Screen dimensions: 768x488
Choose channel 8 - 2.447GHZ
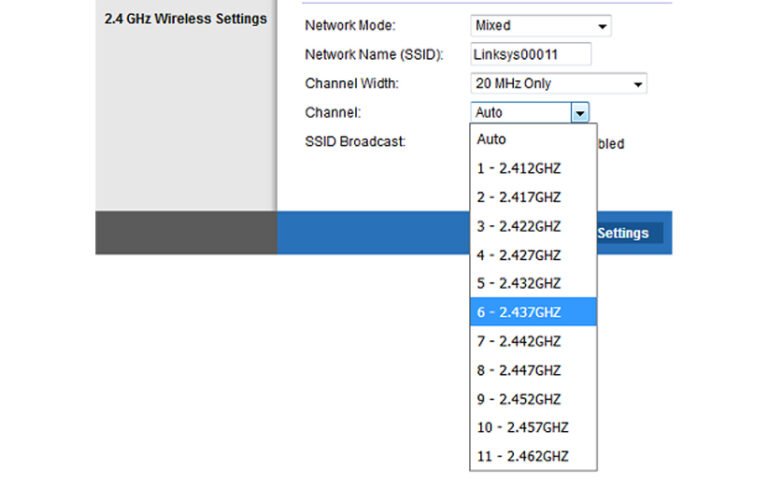[533, 370]
